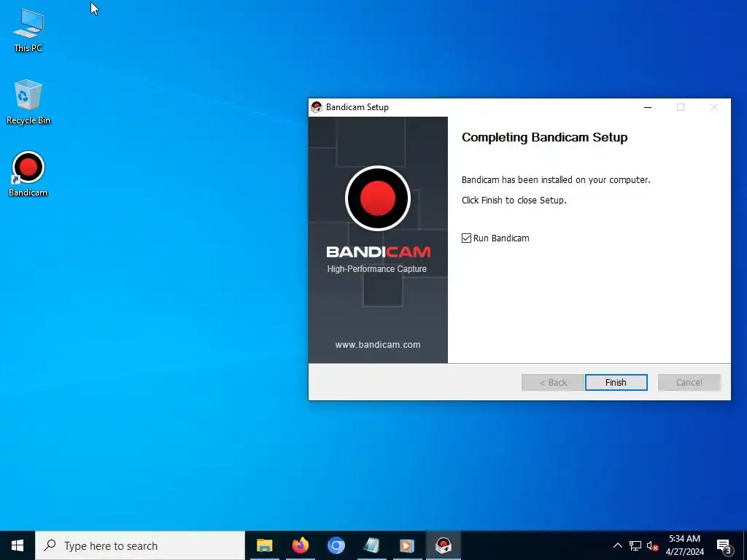Show hidden system tray icons
The height and width of the screenshot is (560, 747).
617,545
